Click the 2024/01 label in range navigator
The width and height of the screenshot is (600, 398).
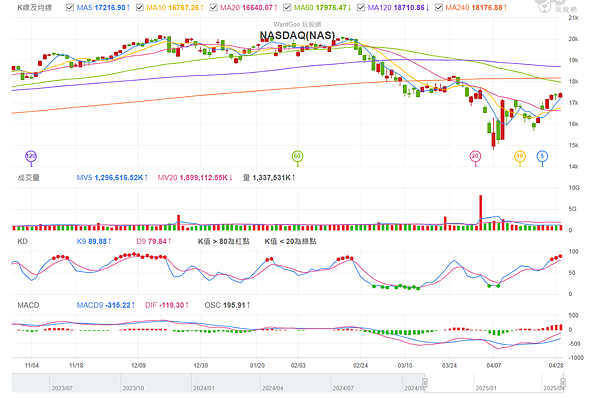(x=204, y=388)
